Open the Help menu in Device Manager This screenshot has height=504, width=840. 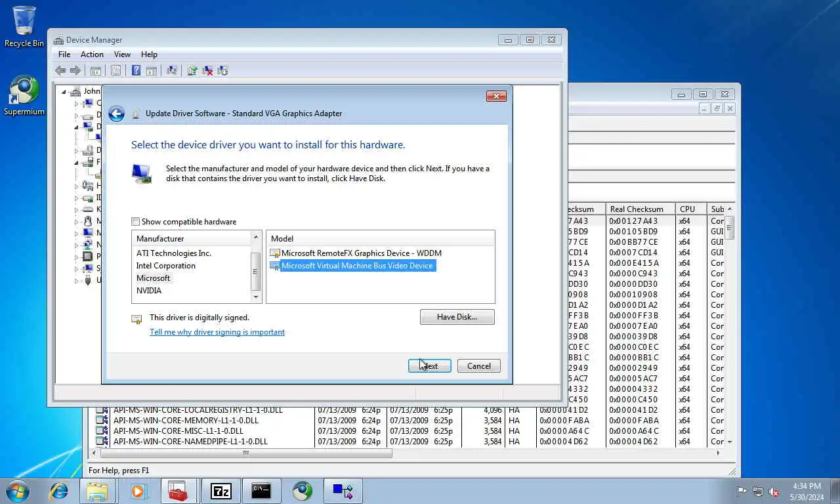(x=149, y=54)
